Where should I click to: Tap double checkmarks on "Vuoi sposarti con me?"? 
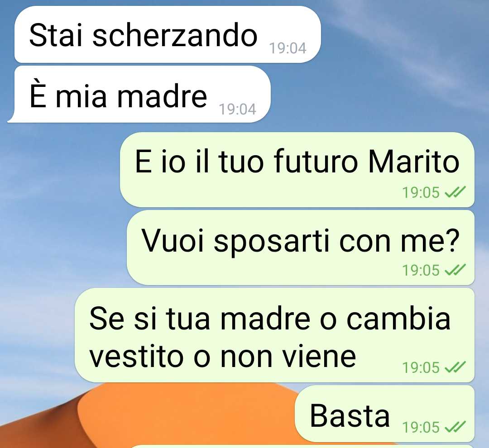click(x=455, y=270)
